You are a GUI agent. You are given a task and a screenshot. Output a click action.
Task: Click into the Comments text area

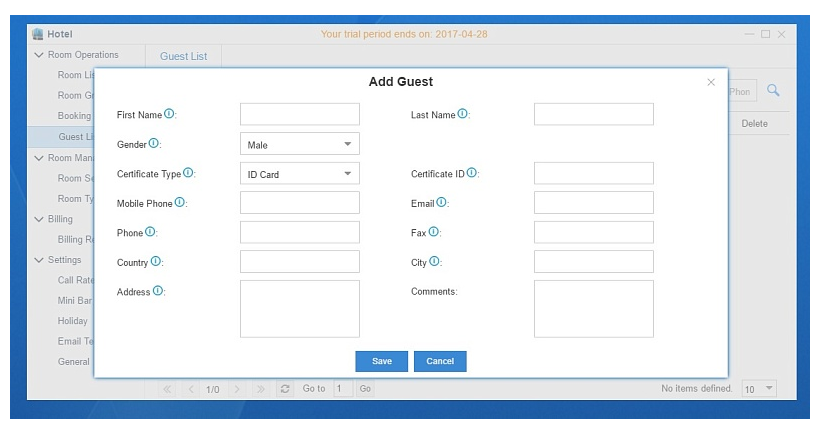(593, 308)
